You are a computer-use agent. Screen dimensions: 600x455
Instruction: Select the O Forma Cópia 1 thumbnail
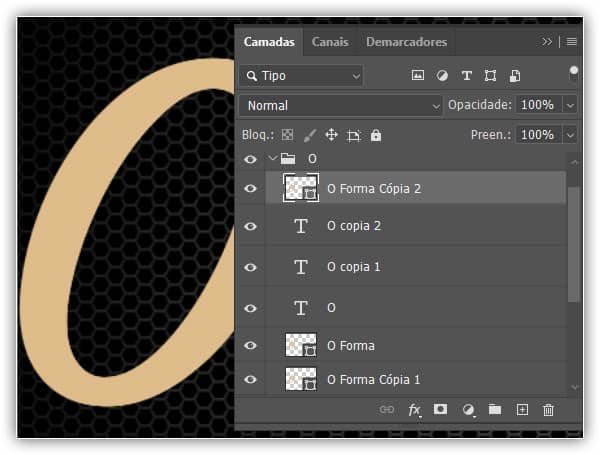[x=301, y=379]
